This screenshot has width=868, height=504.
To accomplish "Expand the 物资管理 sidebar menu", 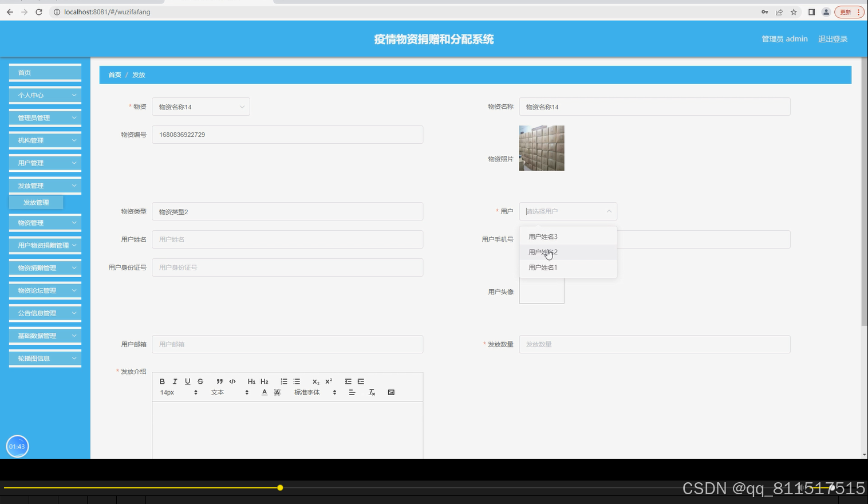I will point(45,223).
